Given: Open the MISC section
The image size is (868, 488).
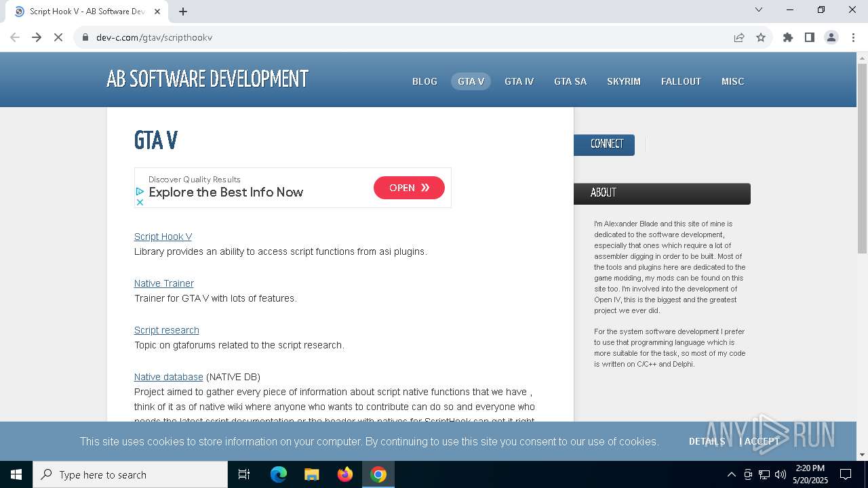Looking at the screenshot, I should pyautogui.click(x=732, y=81).
